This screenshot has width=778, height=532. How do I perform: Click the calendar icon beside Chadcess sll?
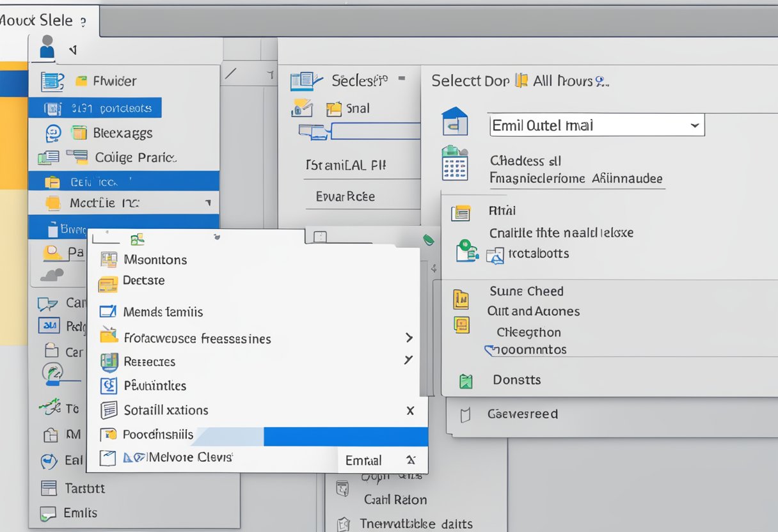coord(455,163)
